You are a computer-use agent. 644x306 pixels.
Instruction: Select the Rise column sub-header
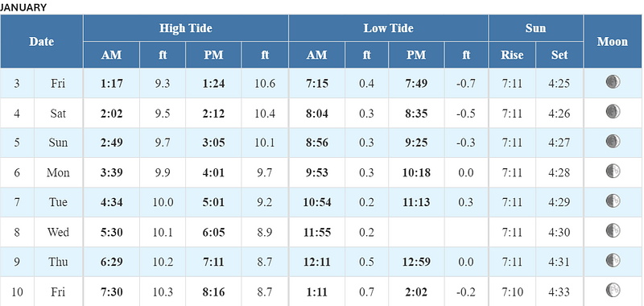pyautogui.click(x=512, y=55)
